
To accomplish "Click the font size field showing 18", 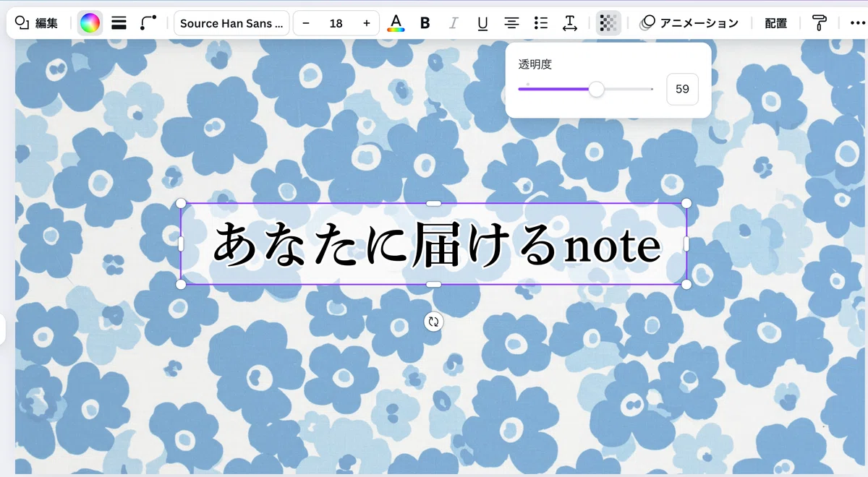I will coord(336,23).
